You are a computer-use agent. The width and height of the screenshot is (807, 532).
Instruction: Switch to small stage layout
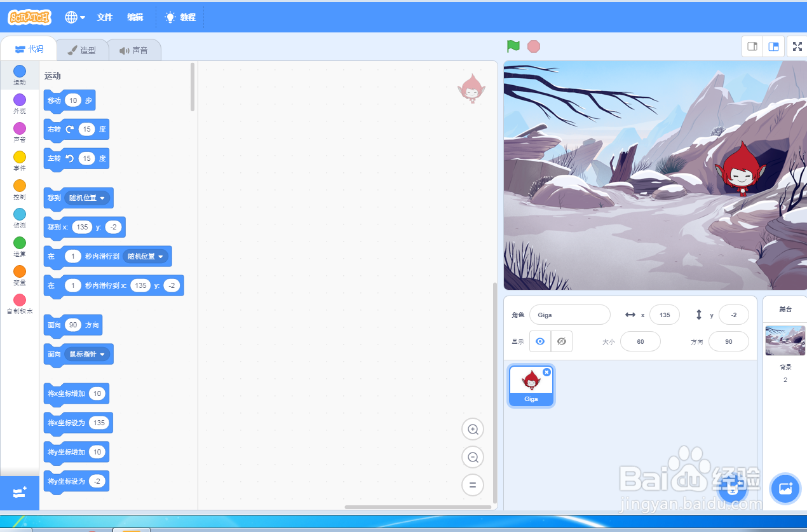point(752,46)
